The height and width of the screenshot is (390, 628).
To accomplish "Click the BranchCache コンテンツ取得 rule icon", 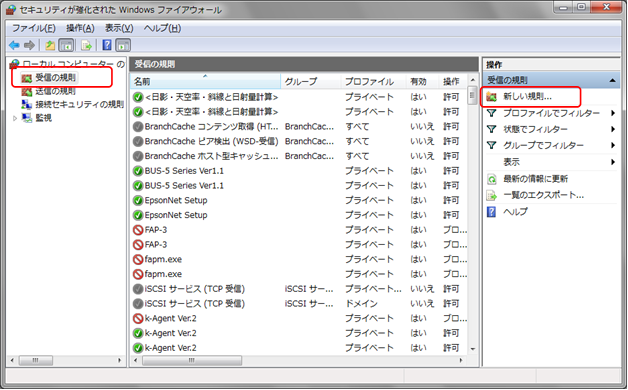I will click(138, 127).
